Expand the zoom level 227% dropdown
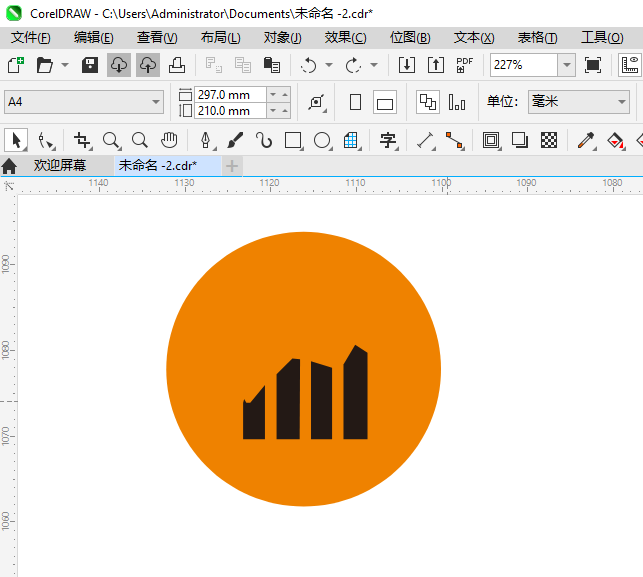Viewport: 643px width, 577px height. pyautogui.click(x=566, y=65)
